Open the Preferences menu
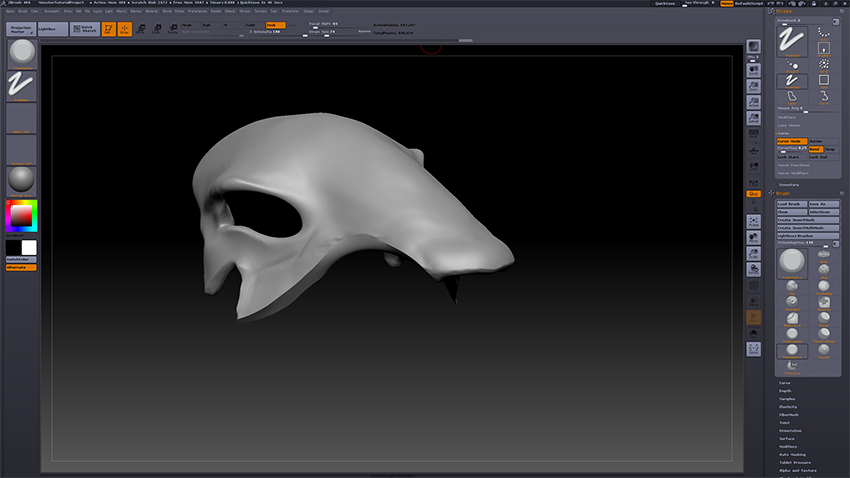Image resolution: width=850 pixels, height=478 pixels. (198, 11)
